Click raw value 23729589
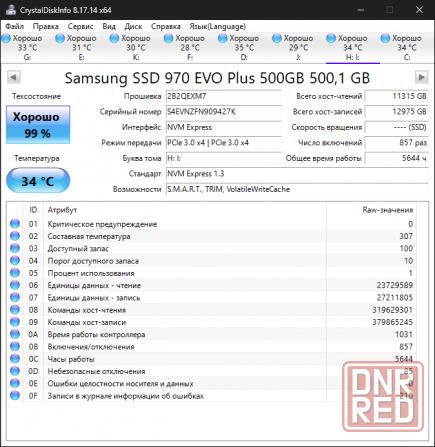435x447 pixels. point(395,285)
